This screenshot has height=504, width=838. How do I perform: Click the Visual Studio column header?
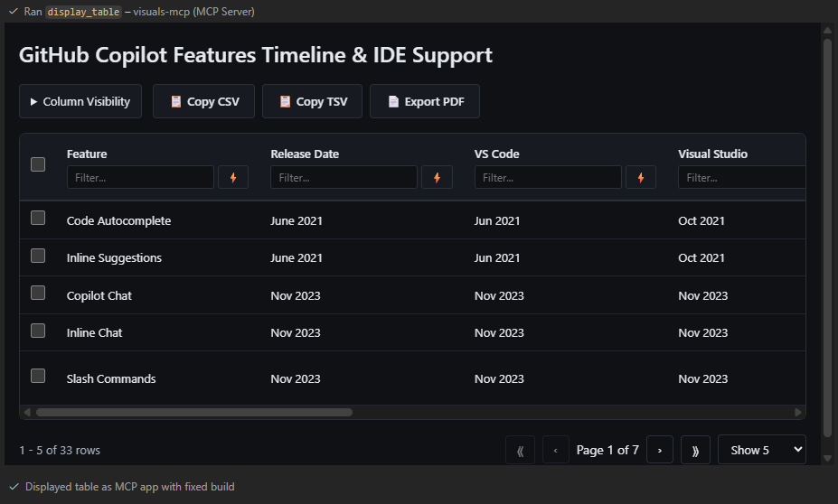tap(713, 154)
